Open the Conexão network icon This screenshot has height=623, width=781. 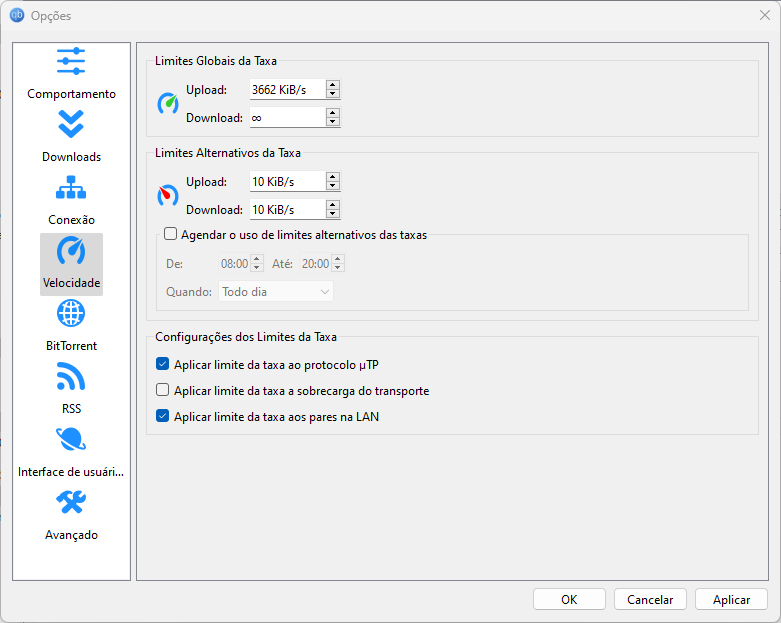[71, 187]
